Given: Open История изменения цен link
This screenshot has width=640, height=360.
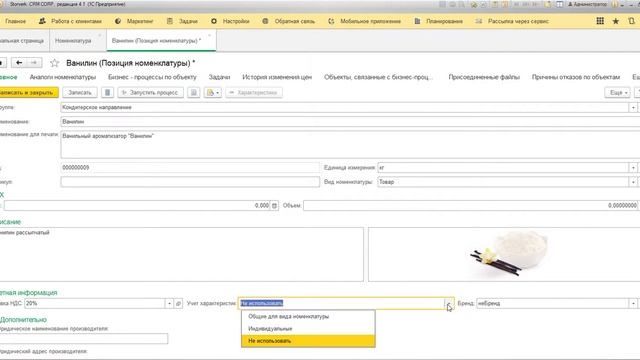Looking at the screenshot, I should pyautogui.click(x=277, y=77).
